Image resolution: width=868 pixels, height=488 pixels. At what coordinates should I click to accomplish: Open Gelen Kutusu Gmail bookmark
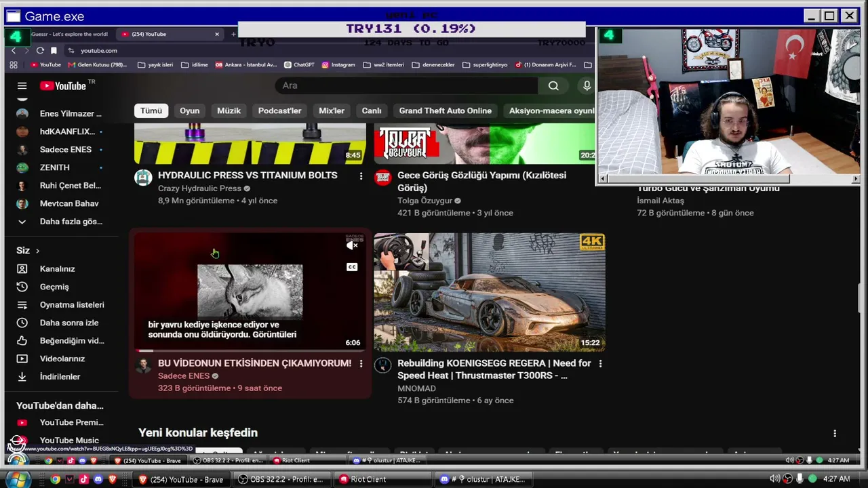(x=97, y=65)
